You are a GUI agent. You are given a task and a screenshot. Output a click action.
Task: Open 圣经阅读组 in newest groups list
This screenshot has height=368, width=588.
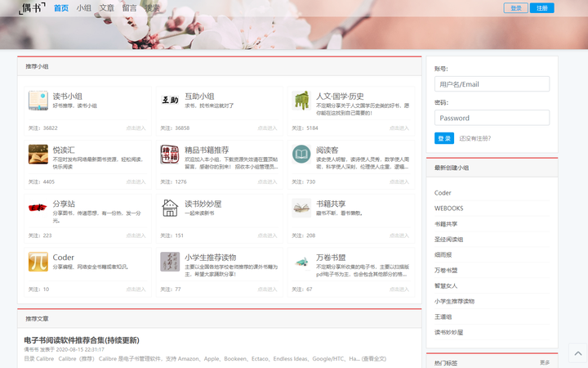pos(448,240)
